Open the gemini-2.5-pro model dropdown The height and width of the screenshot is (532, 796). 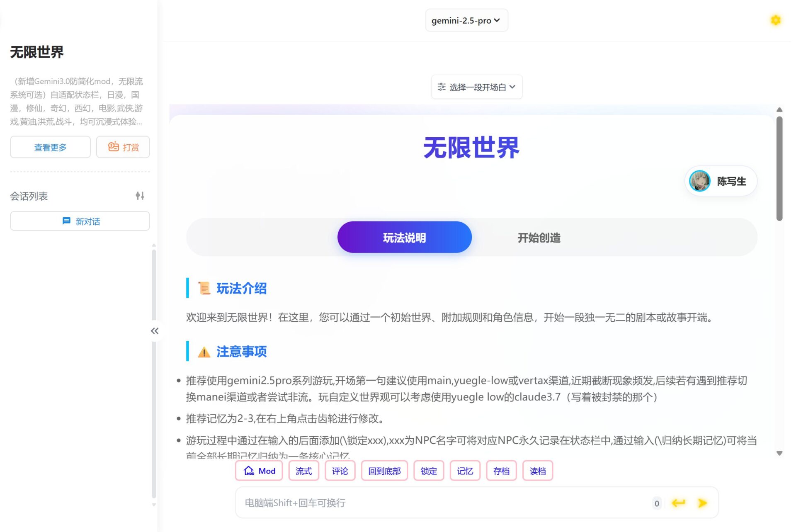(x=466, y=20)
